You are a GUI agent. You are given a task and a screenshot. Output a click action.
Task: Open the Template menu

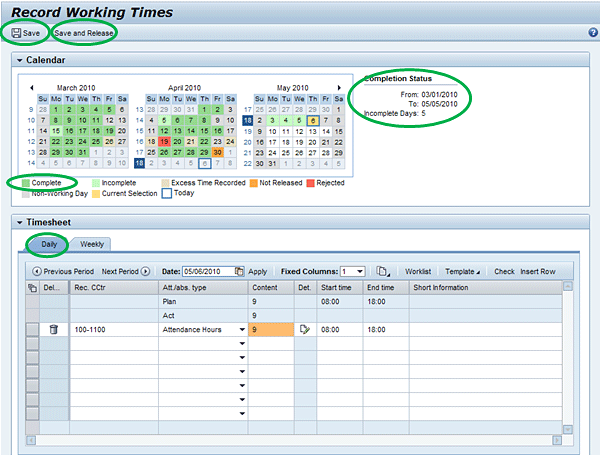(461, 271)
